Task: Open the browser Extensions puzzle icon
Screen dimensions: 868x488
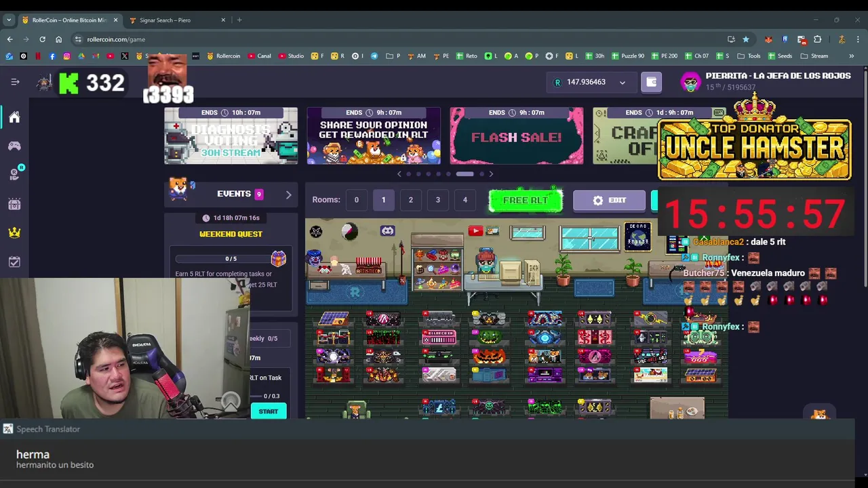Action: tap(817, 39)
